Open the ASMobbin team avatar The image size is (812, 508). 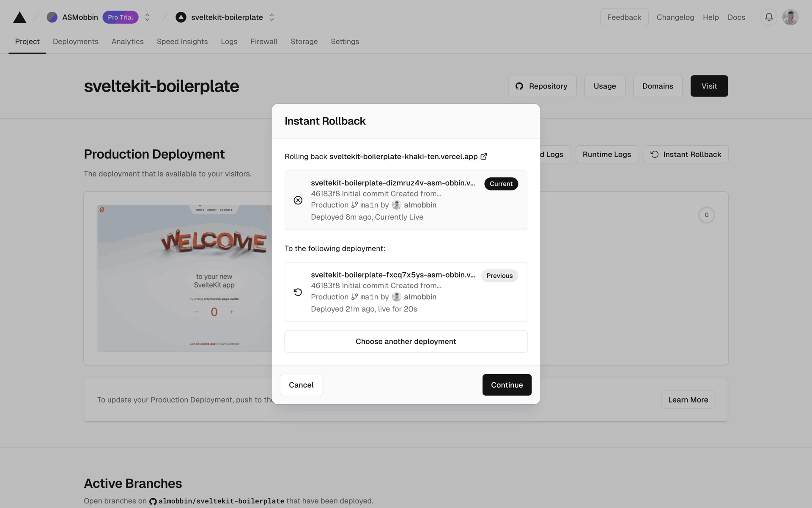(52, 17)
